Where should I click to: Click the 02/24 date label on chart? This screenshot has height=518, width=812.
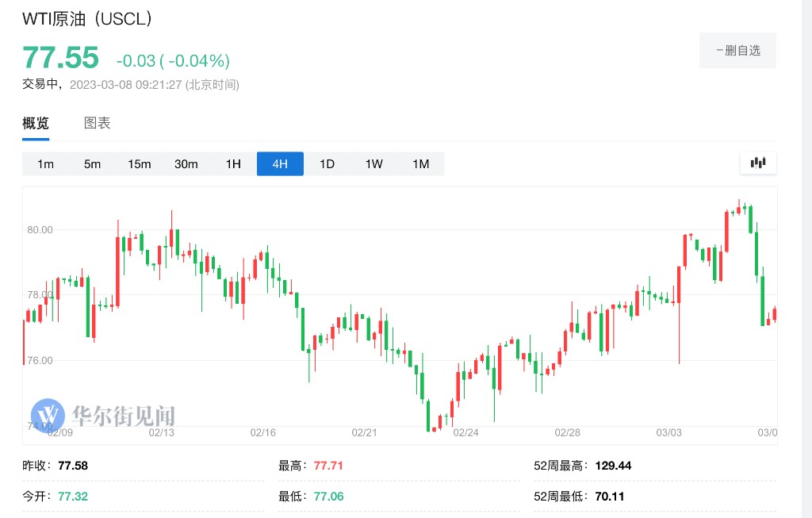point(465,432)
